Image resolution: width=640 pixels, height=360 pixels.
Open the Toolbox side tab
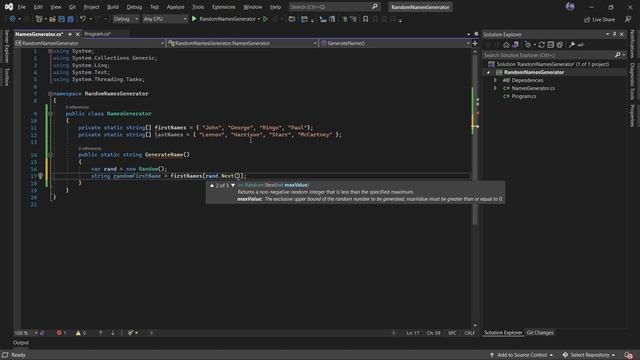[6, 77]
